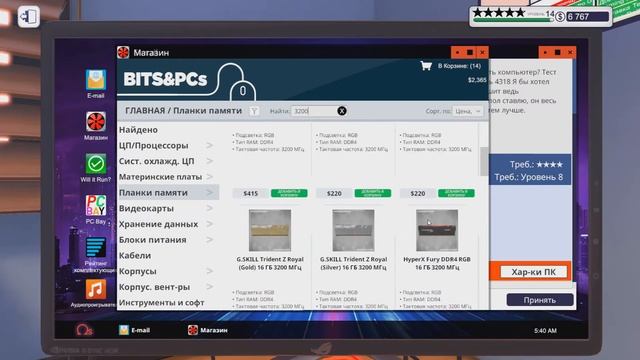Expand Хранение данных category arrow
The image size is (640, 360).
(209, 224)
